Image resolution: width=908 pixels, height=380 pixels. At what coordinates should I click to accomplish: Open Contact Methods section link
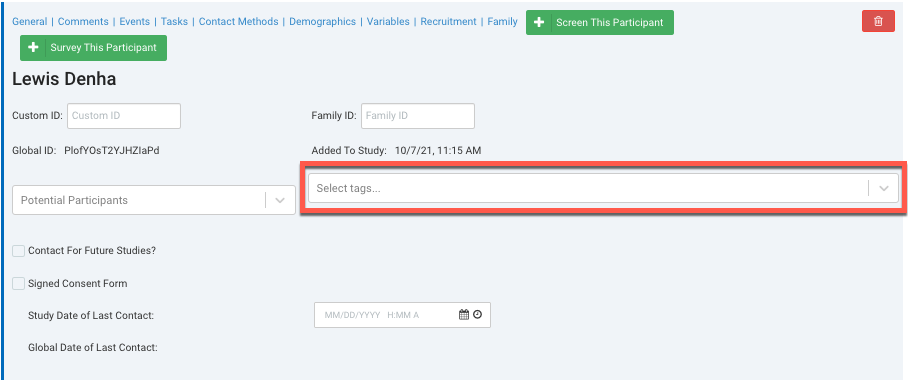[x=239, y=21]
